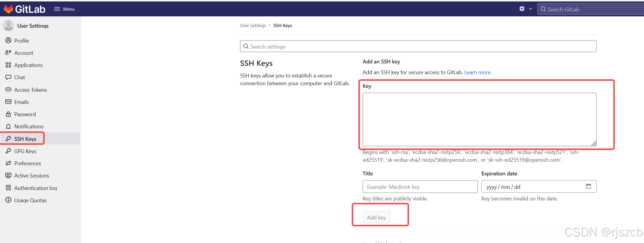Open the hamburger Menu

pos(64,9)
